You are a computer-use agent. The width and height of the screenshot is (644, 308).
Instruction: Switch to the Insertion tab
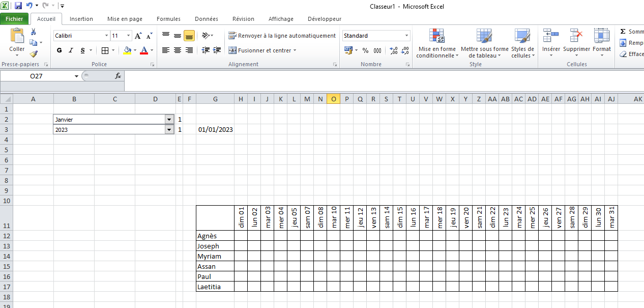(81, 19)
